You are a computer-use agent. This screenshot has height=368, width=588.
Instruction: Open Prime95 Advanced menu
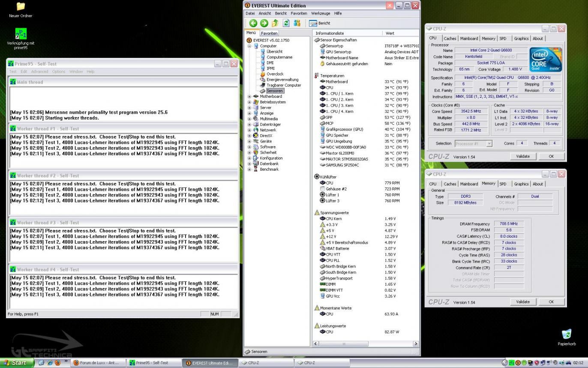(39, 72)
